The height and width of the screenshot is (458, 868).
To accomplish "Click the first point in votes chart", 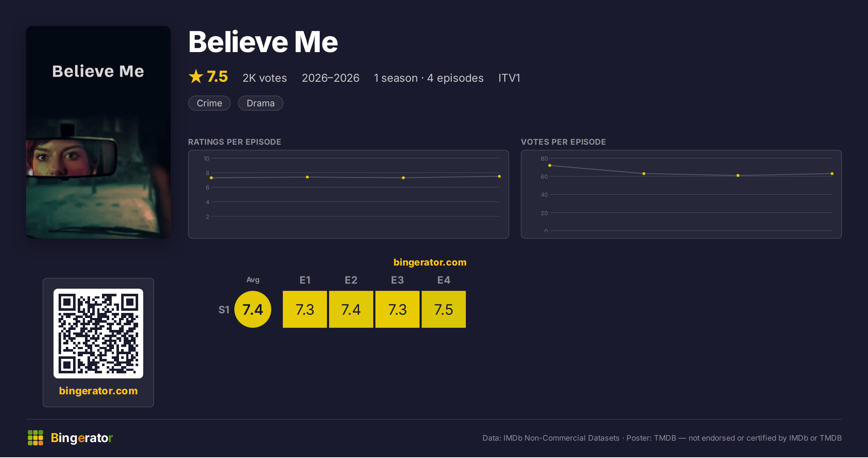I will click(550, 166).
